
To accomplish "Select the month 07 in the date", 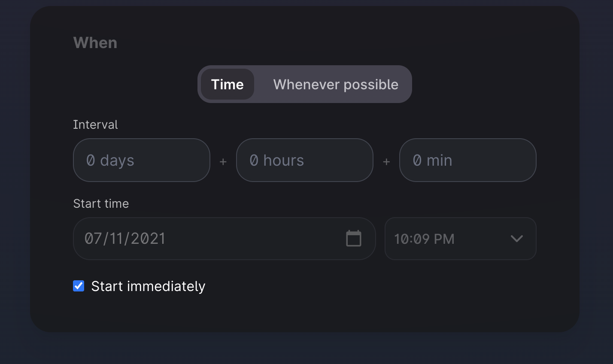I will pyautogui.click(x=93, y=239).
